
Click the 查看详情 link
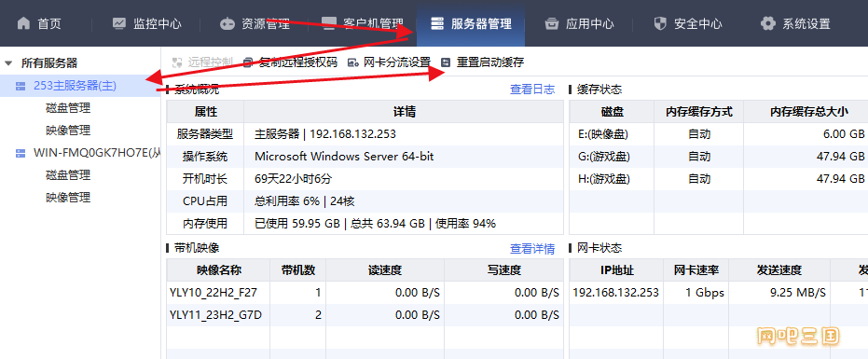532,249
